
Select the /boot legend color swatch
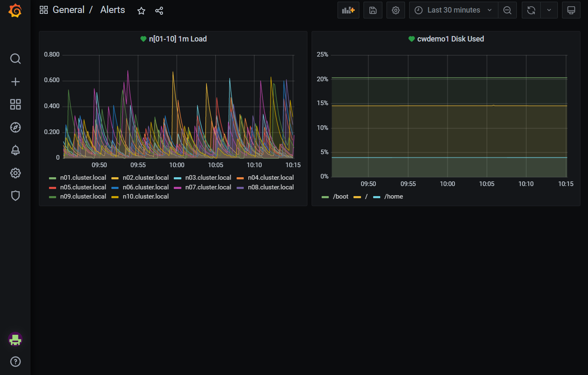click(x=325, y=196)
